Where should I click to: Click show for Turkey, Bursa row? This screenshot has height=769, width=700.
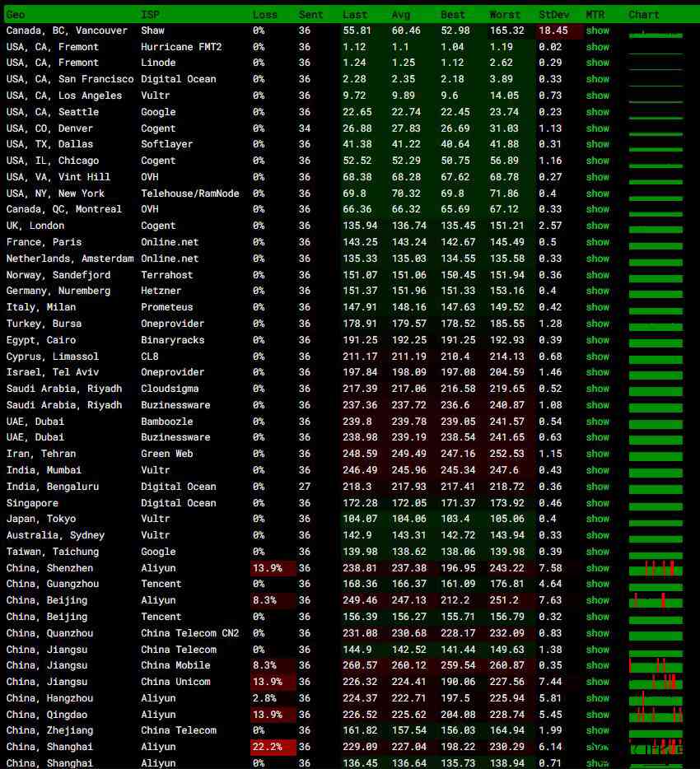[598, 324]
